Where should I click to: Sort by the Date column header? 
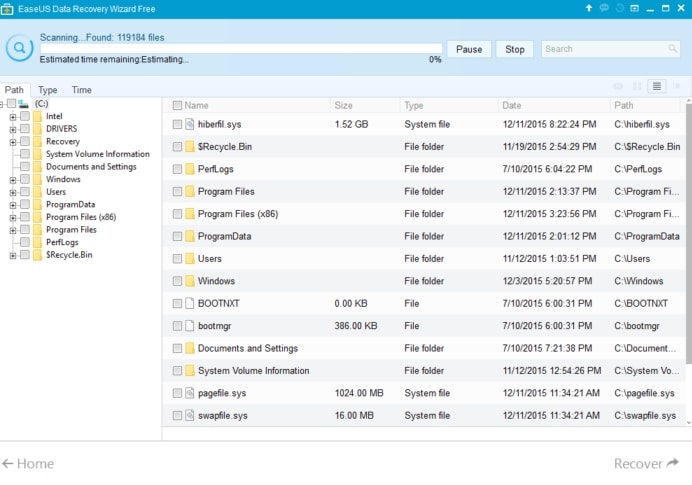511,105
